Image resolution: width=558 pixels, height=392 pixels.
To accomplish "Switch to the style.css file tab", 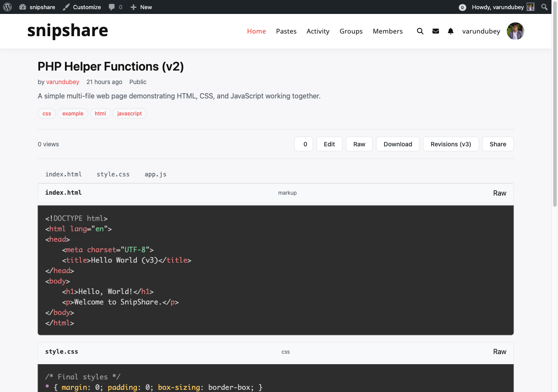I will tap(113, 174).
